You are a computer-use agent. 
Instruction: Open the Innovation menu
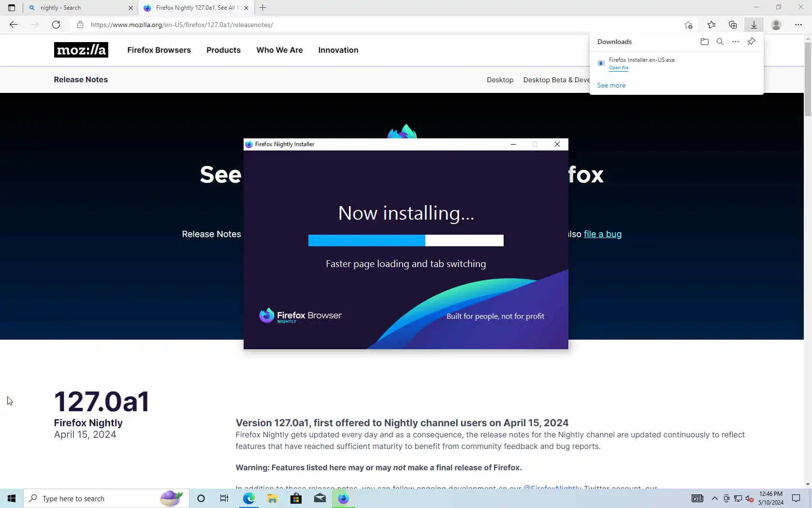tap(338, 50)
